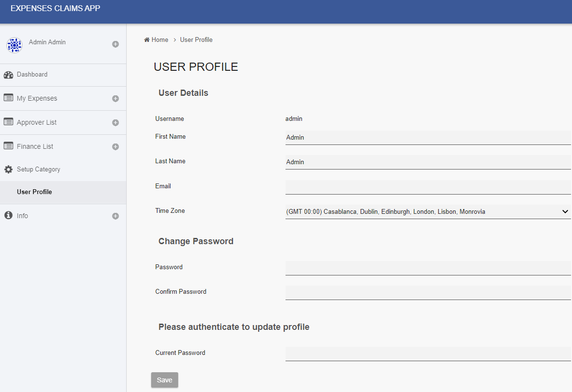Image resolution: width=572 pixels, height=392 pixels.
Task: Select User Profile in the sidebar
Action: coord(34,192)
